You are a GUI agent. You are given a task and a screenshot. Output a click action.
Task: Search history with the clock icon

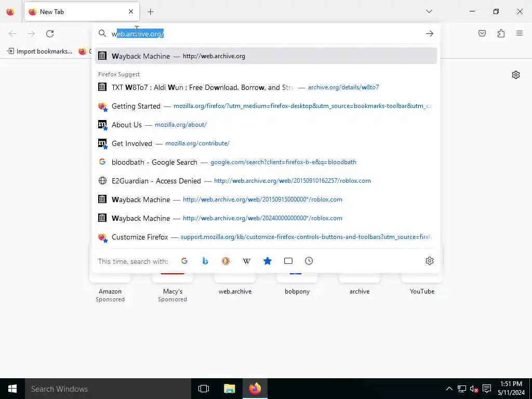pos(309,261)
